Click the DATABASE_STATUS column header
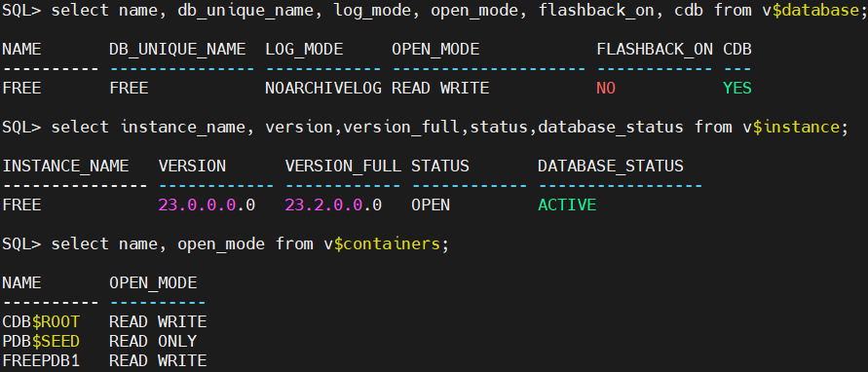 611,167
